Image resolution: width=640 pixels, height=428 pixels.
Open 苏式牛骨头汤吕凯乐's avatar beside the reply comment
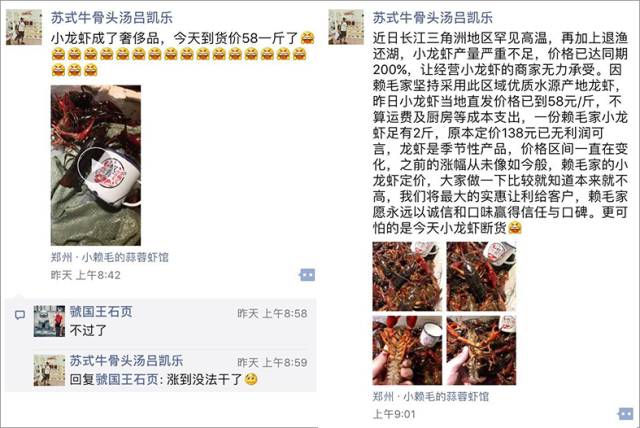tap(49, 370)
